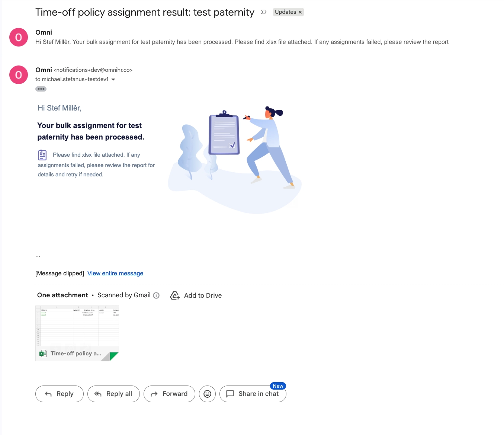This screenshot has width=504, height=435.
Task: Add an emoji reaction
Action: coord(208,394)
